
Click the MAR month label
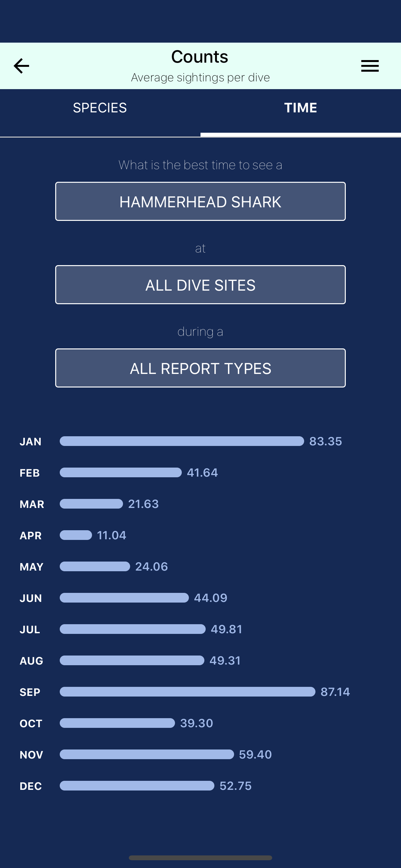point(32,504)
